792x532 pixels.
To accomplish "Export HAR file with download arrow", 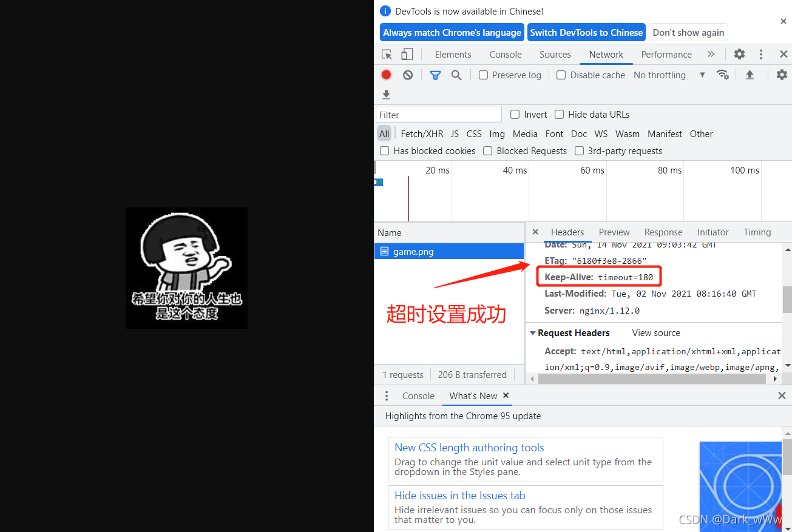I will tap(386, 95).
